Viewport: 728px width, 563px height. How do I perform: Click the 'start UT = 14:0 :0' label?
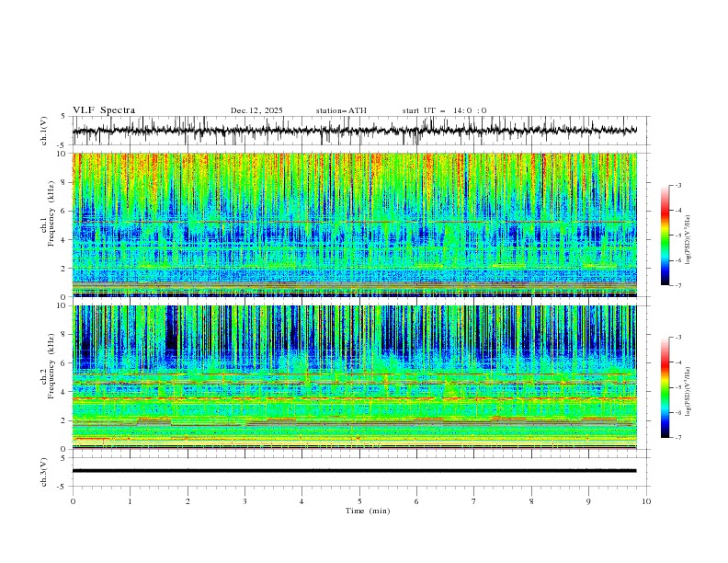click(x=444, y=110)
